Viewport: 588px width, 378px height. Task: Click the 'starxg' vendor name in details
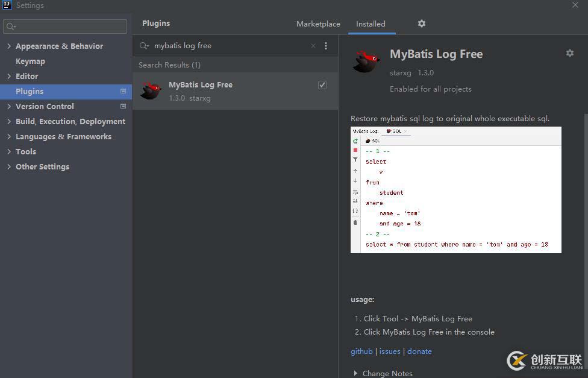coord(400,73)
